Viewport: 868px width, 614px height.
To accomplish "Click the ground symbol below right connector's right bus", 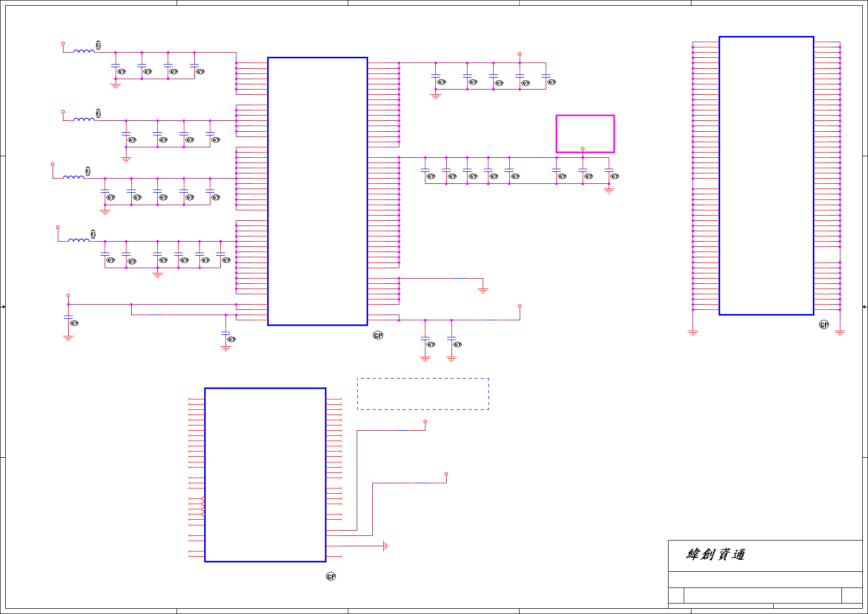I will [x=840, y=333].
